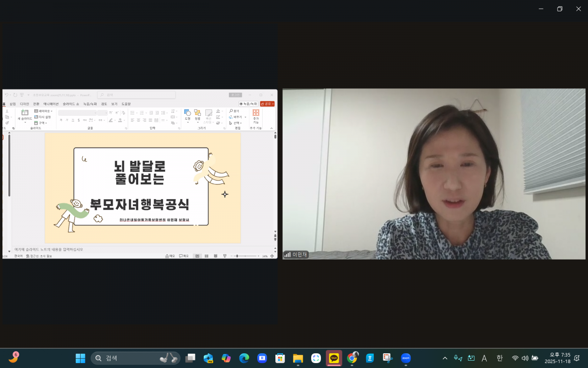This screenshot has width=588, height=368.
Task: Click the Arrange (정렬) icon
Action: pyautogui.click(x=197, y=113)
